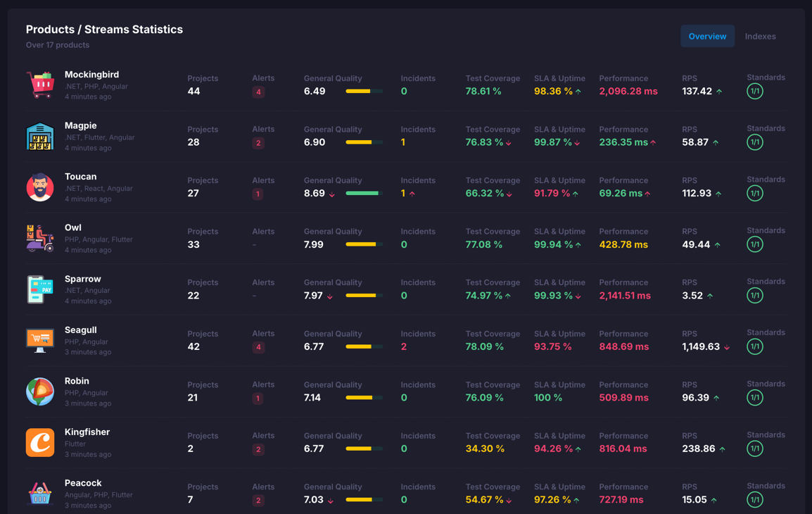
Task: Click the Standards badge on the Toucan row
Action: pyautogui.click(x=754, y=193)
